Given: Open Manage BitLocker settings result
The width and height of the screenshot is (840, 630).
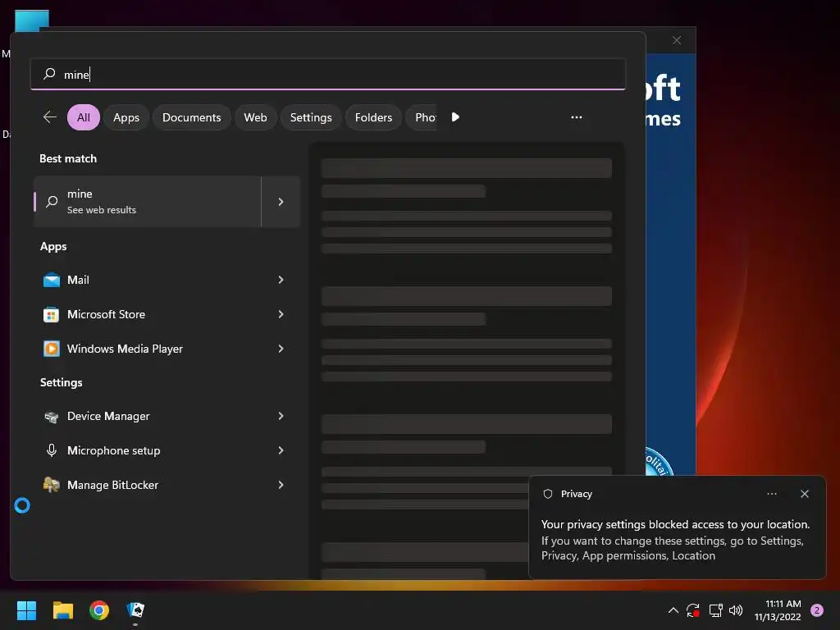Looking at the screenshot, I should click(167, 485).
